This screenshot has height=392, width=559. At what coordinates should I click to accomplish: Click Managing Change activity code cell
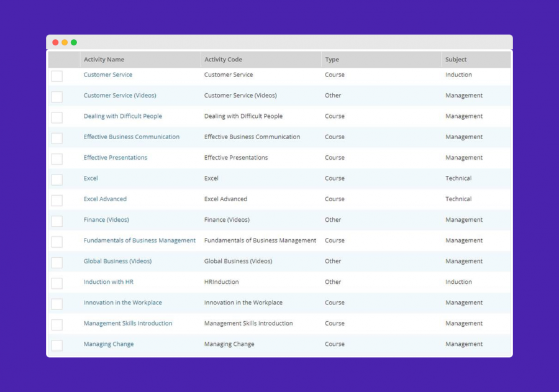[x=229, y=344]
